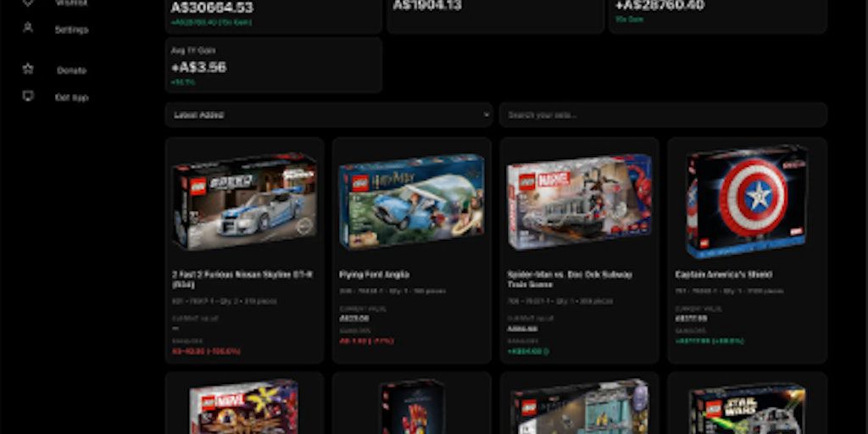The image size is (868, 434).
Task: Click the Donate star icon
Action: 28,70
